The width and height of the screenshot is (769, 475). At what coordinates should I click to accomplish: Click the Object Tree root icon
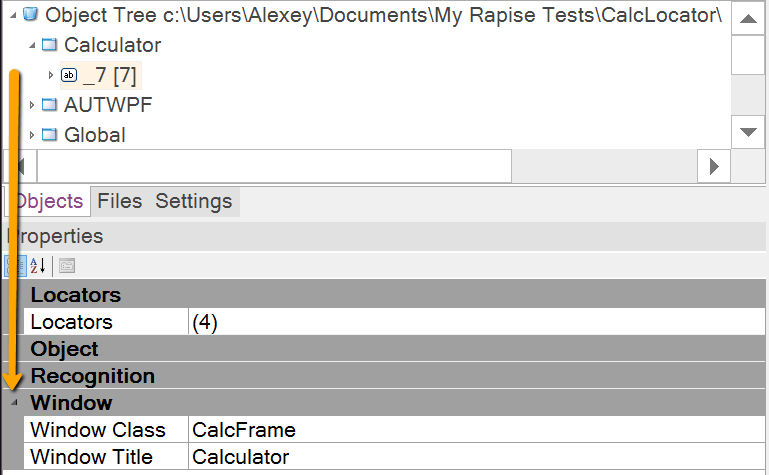point(30,15)
